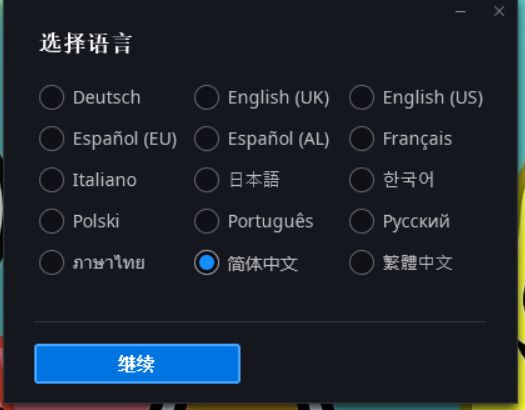Choose Русский language radio button
Screen dimensions: 525x410
pyautogui.click(x=362, y=221)
